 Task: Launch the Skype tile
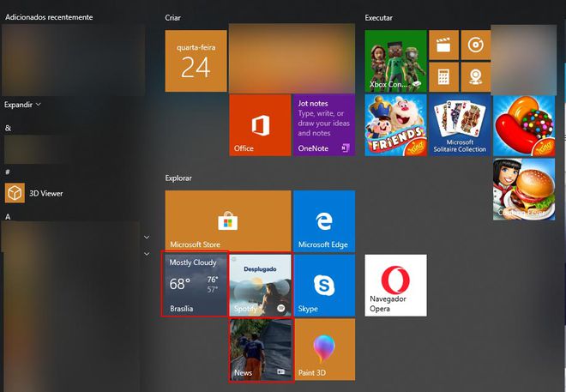pyautogui.click(x=324, y=285)
